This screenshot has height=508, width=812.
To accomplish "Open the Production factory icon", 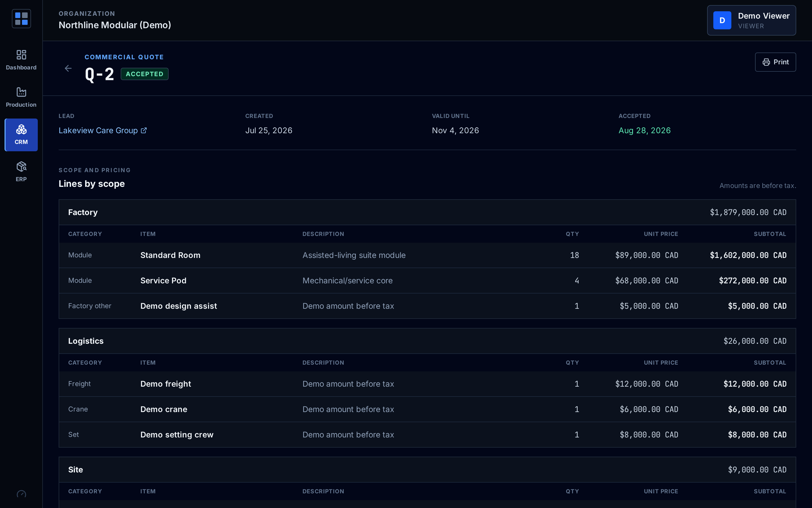I will [x=21, y=92].
